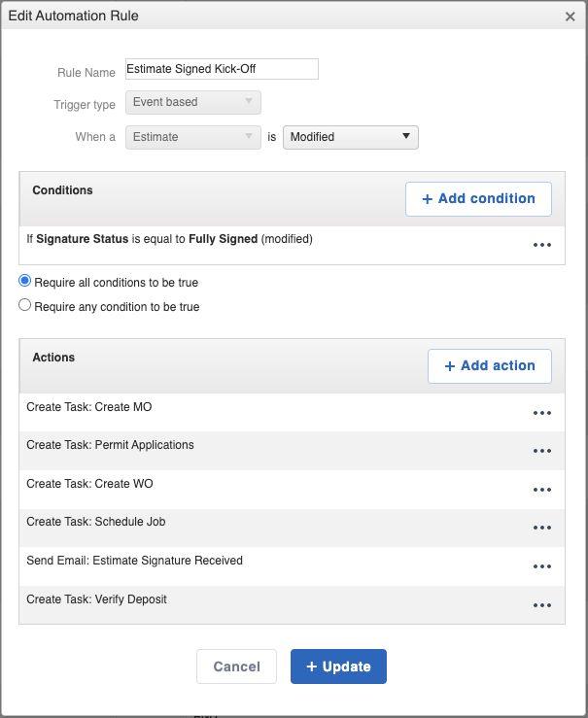Viewport: 588px width, 718px height.
Task: Open options for Verify Deposit action
Action: point(542,605)
